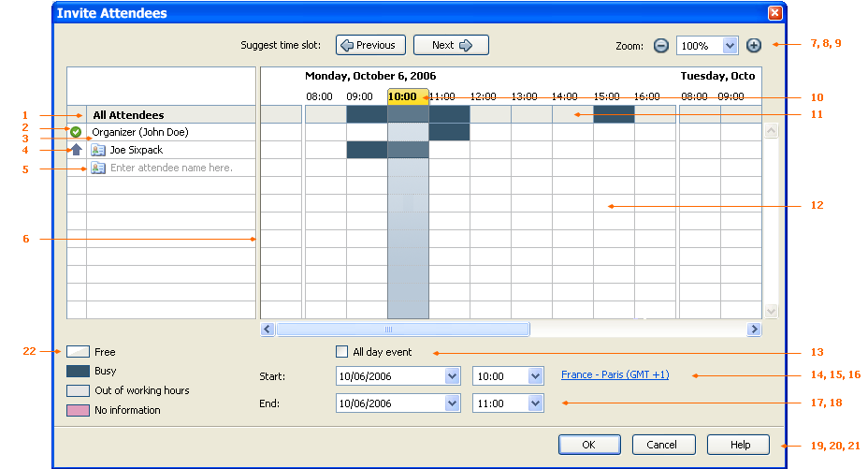Click the horizontal scrollbar left arrow
The image size is (868, 469).
[x=268, y=330]
